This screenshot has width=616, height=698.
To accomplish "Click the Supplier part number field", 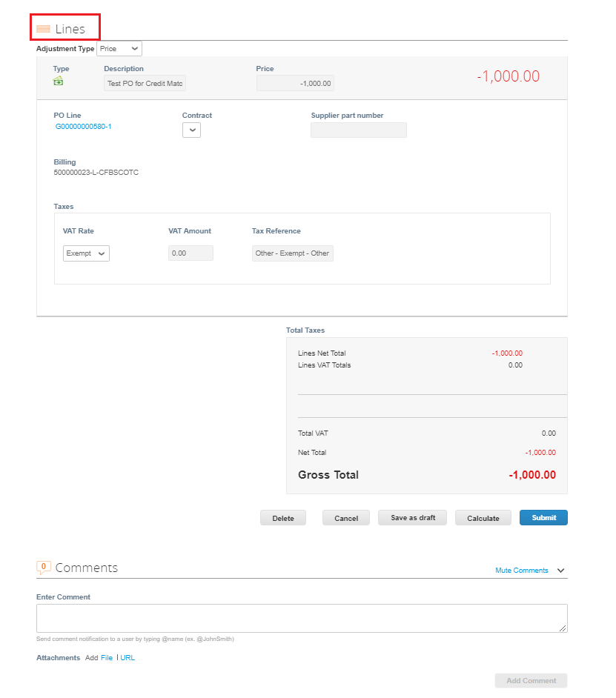I will point(359,130).
